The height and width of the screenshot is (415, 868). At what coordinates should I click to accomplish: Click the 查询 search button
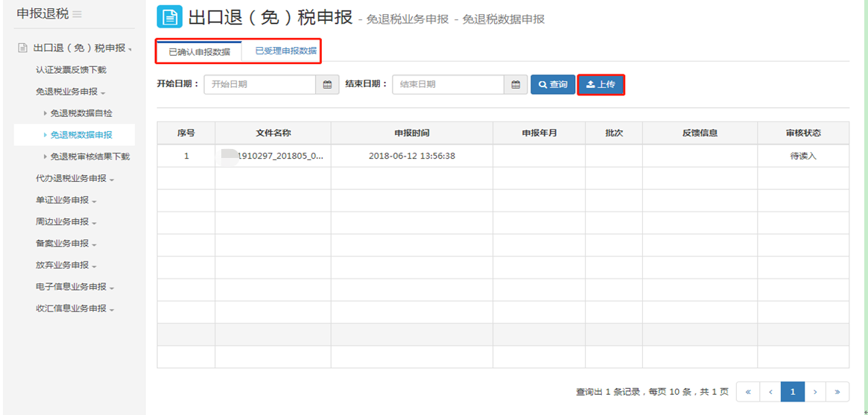pyautogui.click(x=553, y=85)
